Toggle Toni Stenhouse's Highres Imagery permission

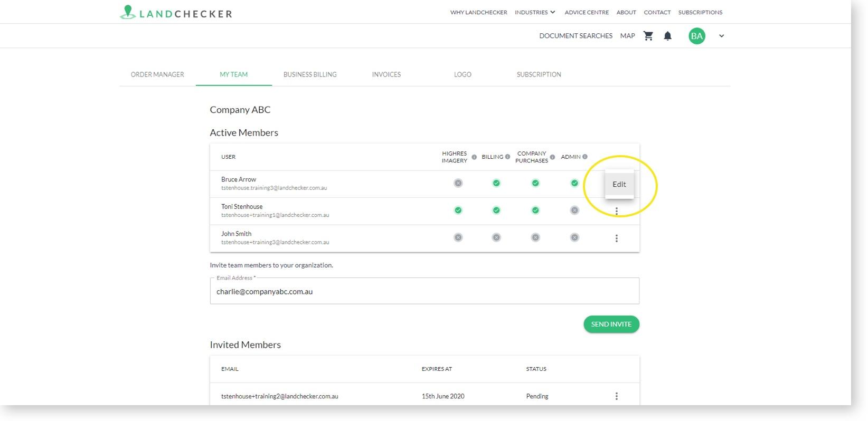pos(458,210)
